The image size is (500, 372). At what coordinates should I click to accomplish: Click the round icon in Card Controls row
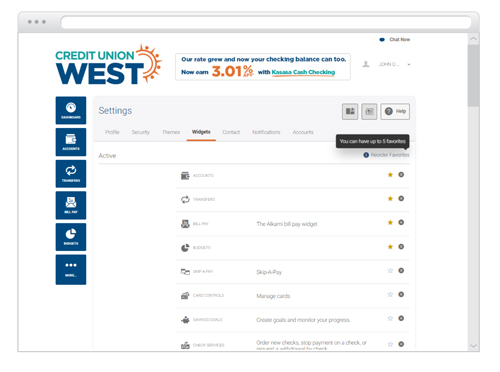(x=401, y=294)
